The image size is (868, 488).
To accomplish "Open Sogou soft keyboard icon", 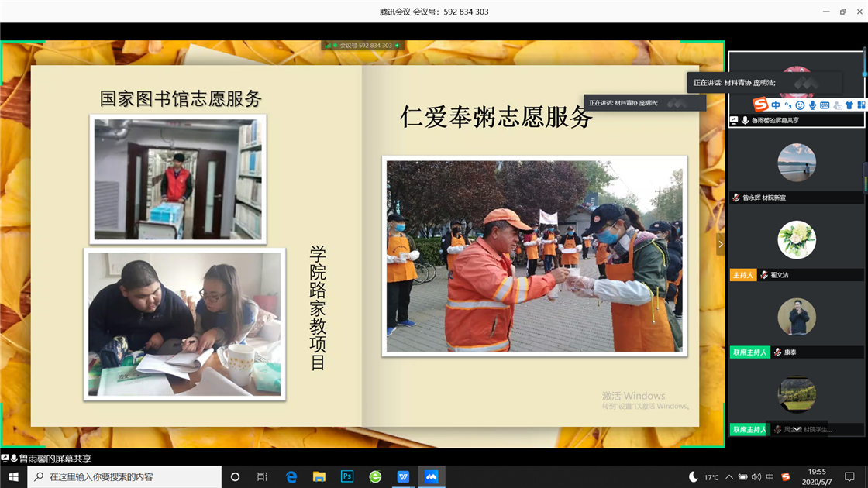I will click(825, 105).
